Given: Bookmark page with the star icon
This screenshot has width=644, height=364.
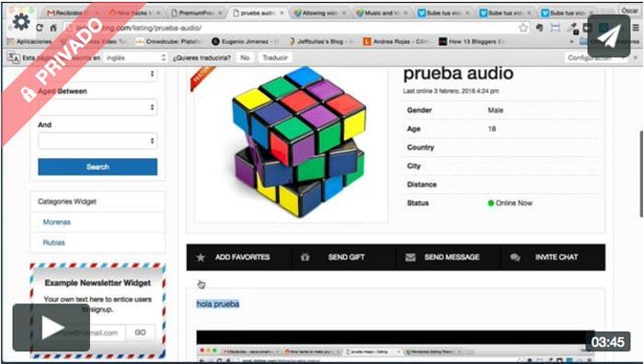Looking at the screenshot, I should point(523,28).
